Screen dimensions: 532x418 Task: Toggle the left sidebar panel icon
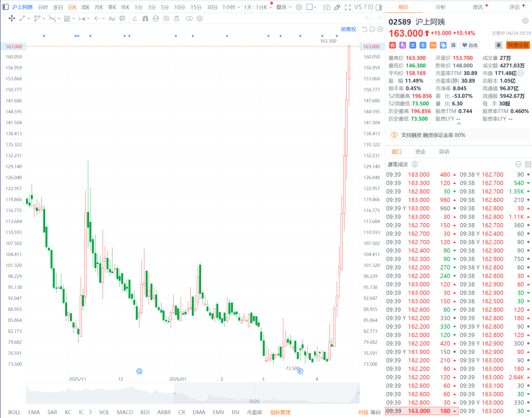pos(5,7)
